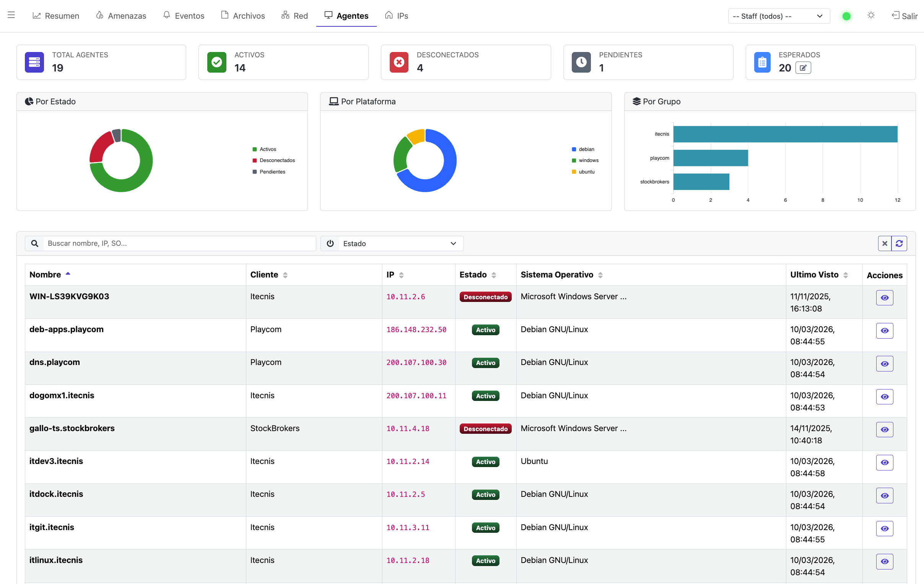This screenshot has height=584, width=924.
Task: Click the search magnifier icon
Action: click(x=34, y=243)
